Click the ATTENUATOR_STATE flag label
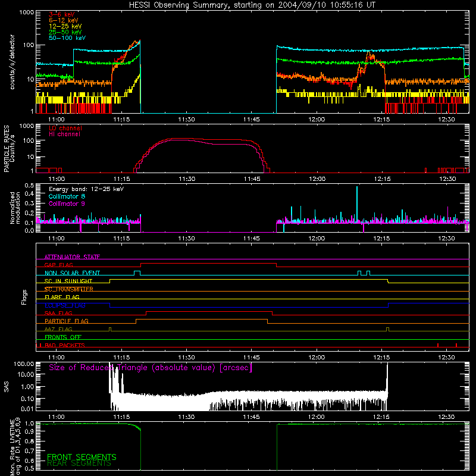Screen dimensions: 476x476 72,257
